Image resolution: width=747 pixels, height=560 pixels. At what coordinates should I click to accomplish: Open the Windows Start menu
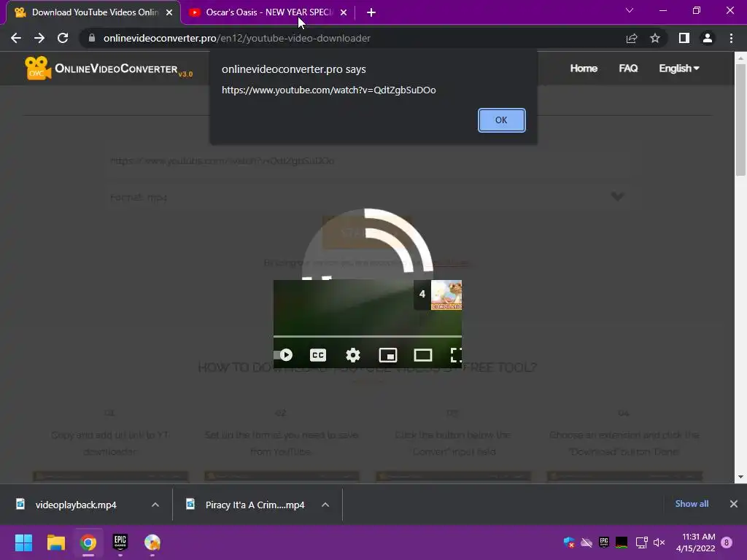[23, 542]
